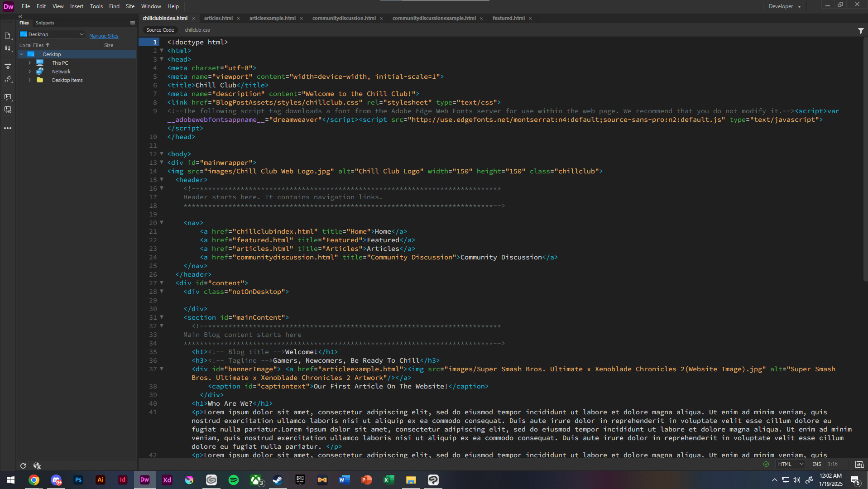Open documents via file icon in left toolbar
The image size is (868, 489).
[x=8, y=35]
